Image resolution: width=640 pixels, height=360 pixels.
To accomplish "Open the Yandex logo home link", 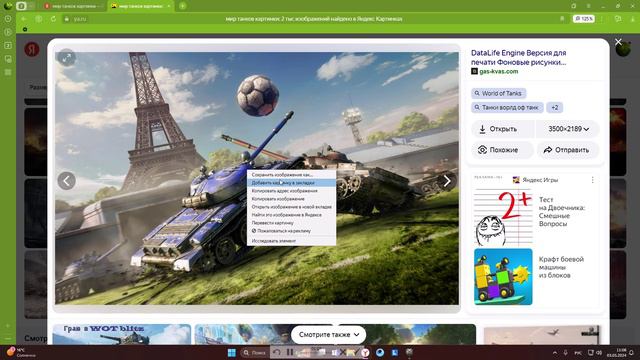I will tap(32, 49).
